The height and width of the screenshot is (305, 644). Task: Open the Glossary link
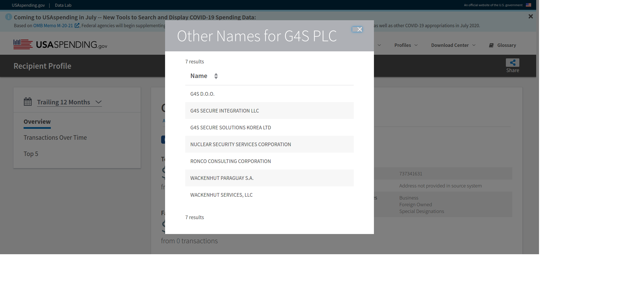click(x=506, y=45)
